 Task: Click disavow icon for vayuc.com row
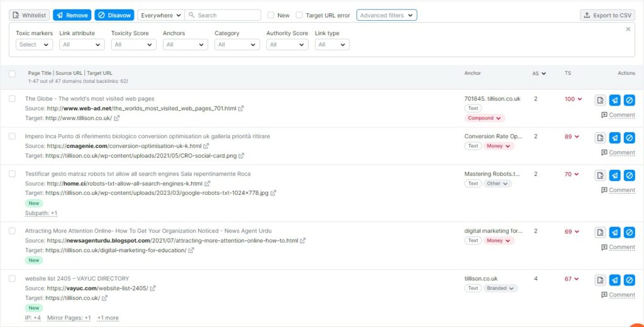click(x=629, y=280)
